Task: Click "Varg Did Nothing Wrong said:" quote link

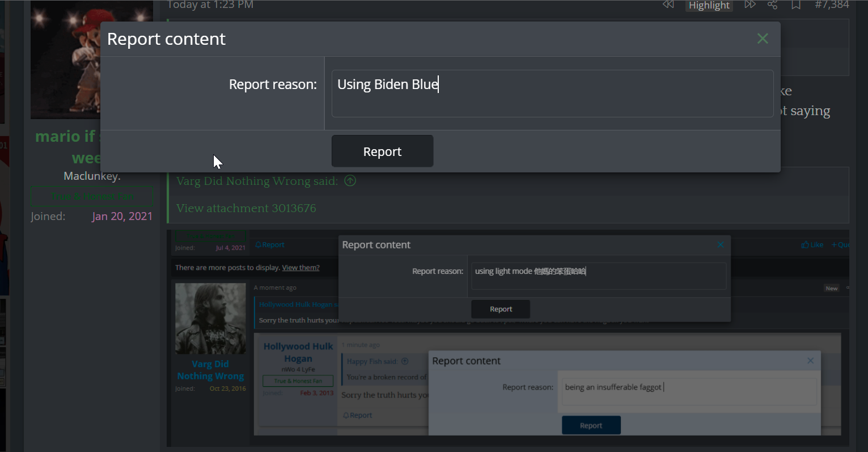Action: pyautogui.click(x=257, y=181)
